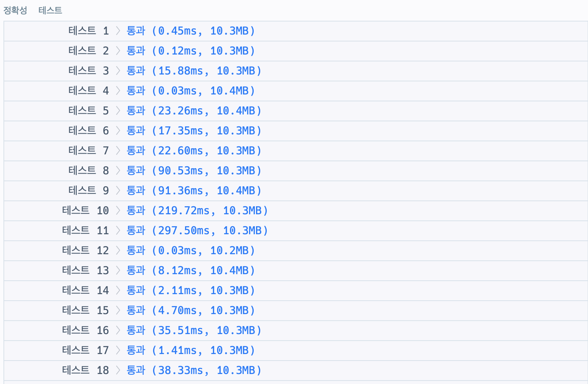Image resolution: width=588 pixels, height=384 pixels.
Task: Click the chevron beside 테스트 2
Action: 118,51
